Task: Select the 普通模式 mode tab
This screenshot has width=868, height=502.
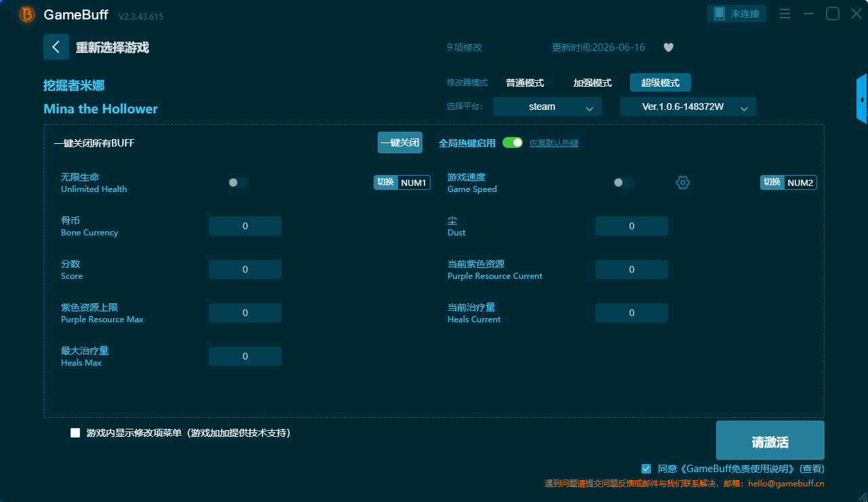Action: (x=525, y=83)
